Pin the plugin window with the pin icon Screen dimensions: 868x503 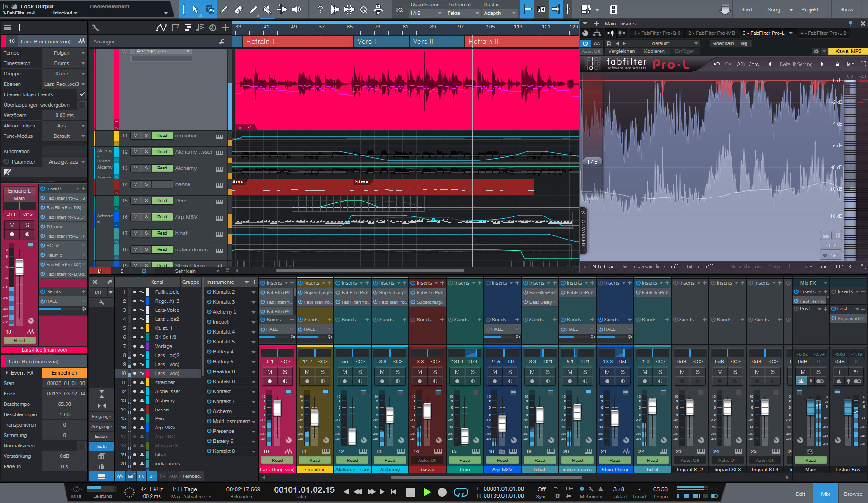click(x=850, y=24)
